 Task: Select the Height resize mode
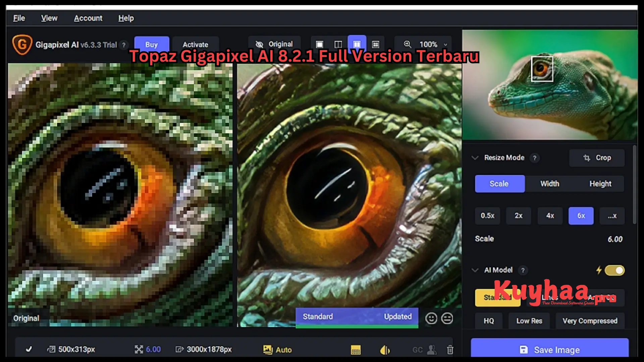tap(600, 184)
